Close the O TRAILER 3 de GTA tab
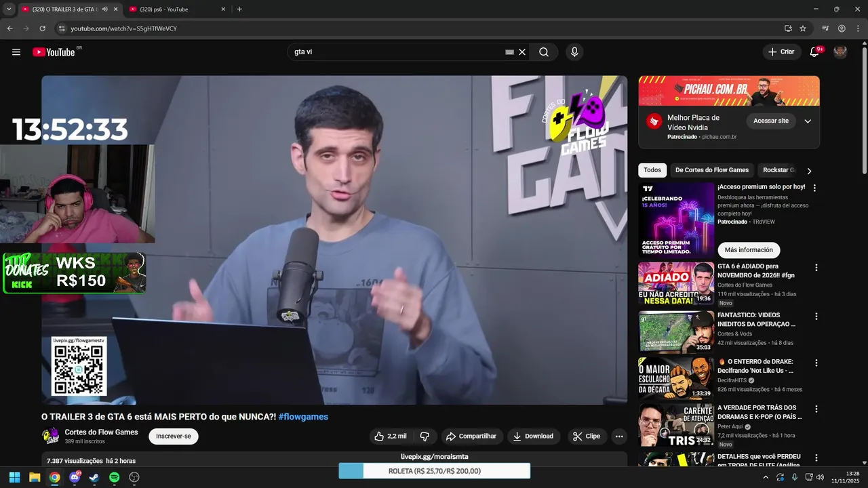The image size is (868, 488). (x=115, y=9)
